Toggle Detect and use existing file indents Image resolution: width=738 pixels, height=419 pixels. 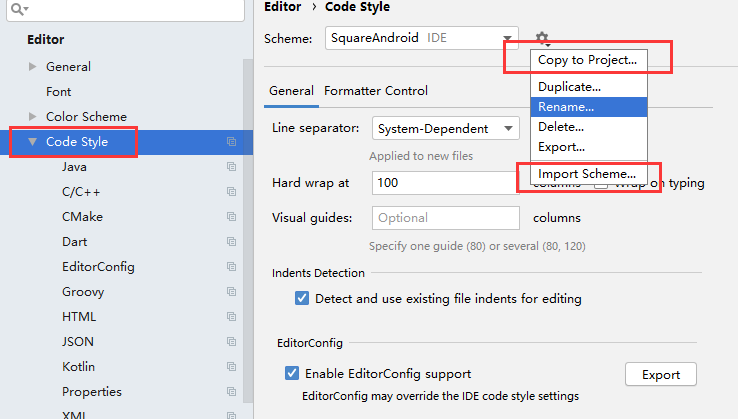tap(302, 298)
